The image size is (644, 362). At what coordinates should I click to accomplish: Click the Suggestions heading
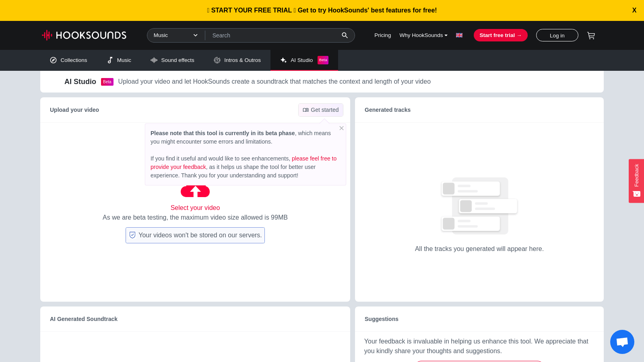coord(382,319)
